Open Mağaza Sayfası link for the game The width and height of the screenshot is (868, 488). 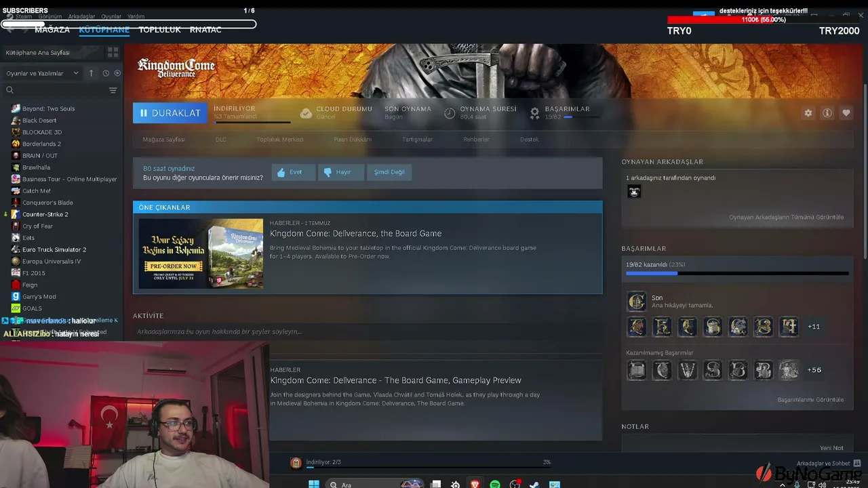coord(163,140)
